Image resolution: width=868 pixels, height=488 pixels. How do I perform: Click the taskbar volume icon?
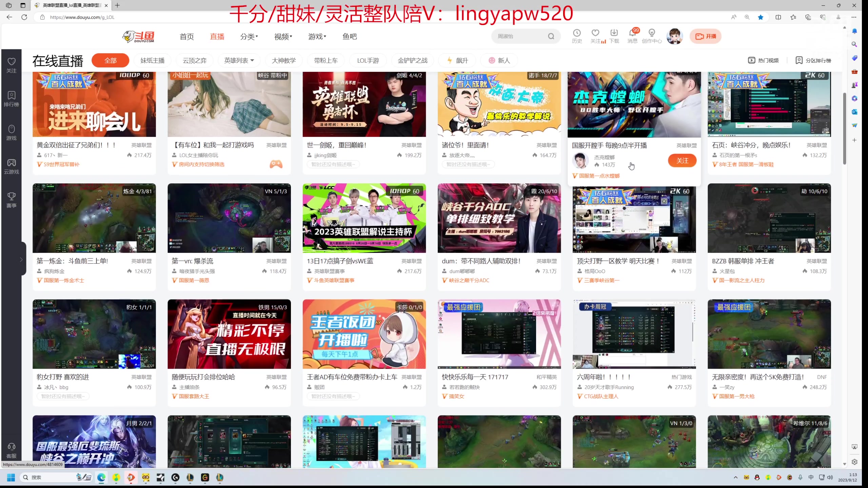(x=830, y=477)
